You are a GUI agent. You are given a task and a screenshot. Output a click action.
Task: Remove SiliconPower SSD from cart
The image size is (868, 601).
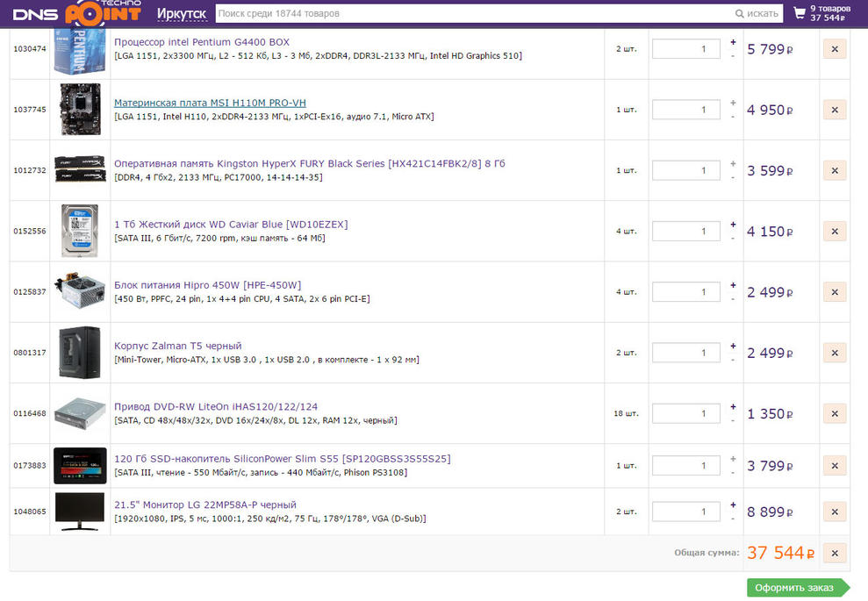click(835, 466)
